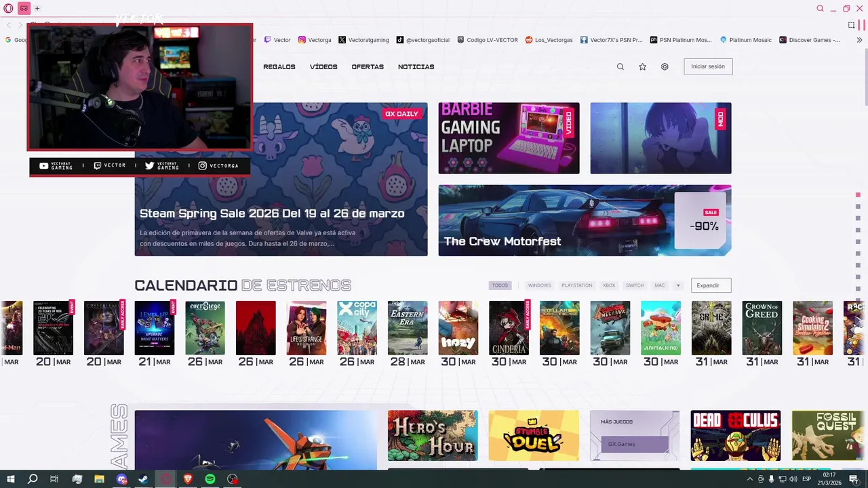
Task: Open the Vectoratgaming X bookmark
Action: coord(363,40)
